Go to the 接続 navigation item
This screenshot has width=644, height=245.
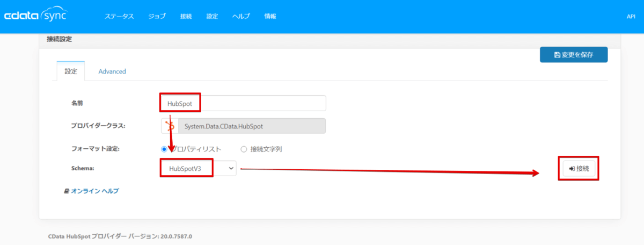pyautogui.click(x=186, y=17)
